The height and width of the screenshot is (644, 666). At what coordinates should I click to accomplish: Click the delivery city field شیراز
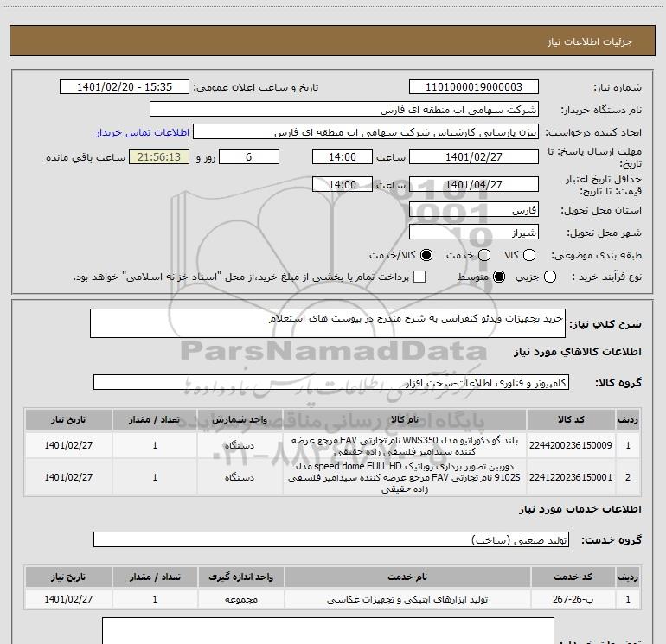coord(474,233)
